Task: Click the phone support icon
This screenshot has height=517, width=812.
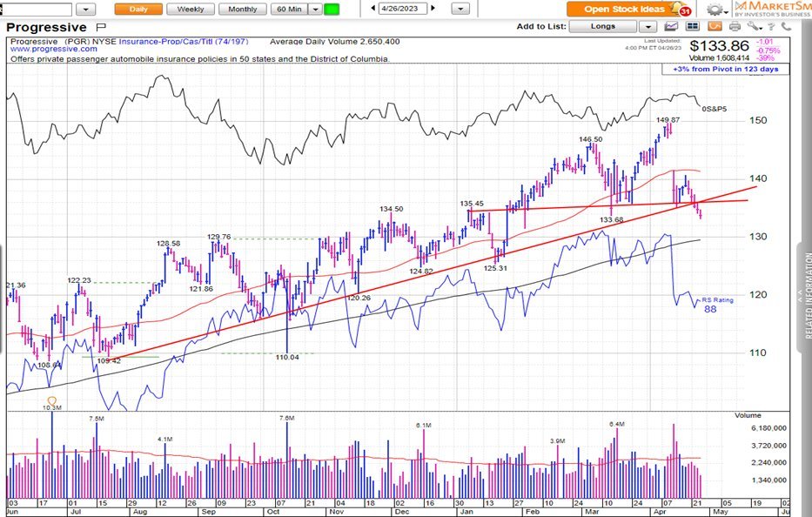Action: click(x=786, y=26)
